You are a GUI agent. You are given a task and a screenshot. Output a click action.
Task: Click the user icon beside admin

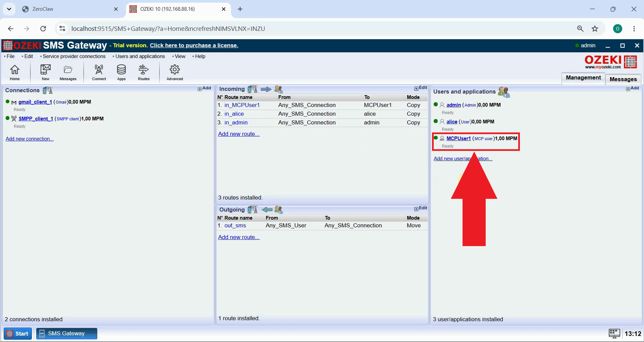tap(442, 105)
